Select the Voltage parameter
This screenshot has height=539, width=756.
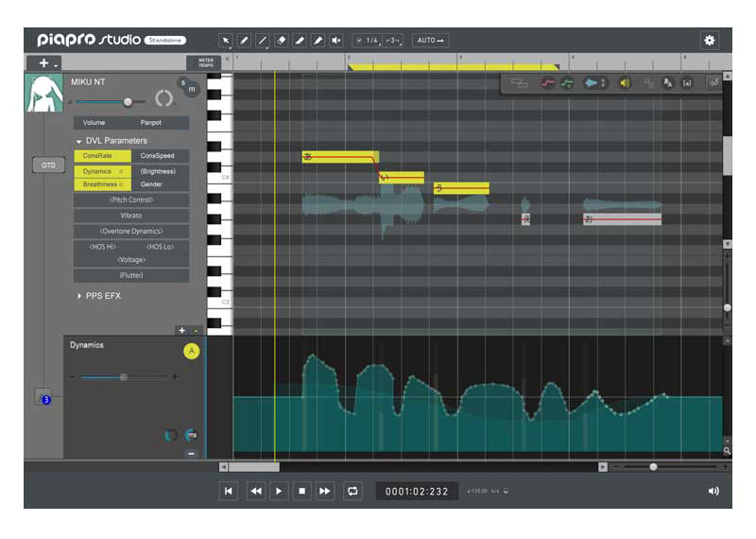tap(131, 260)
